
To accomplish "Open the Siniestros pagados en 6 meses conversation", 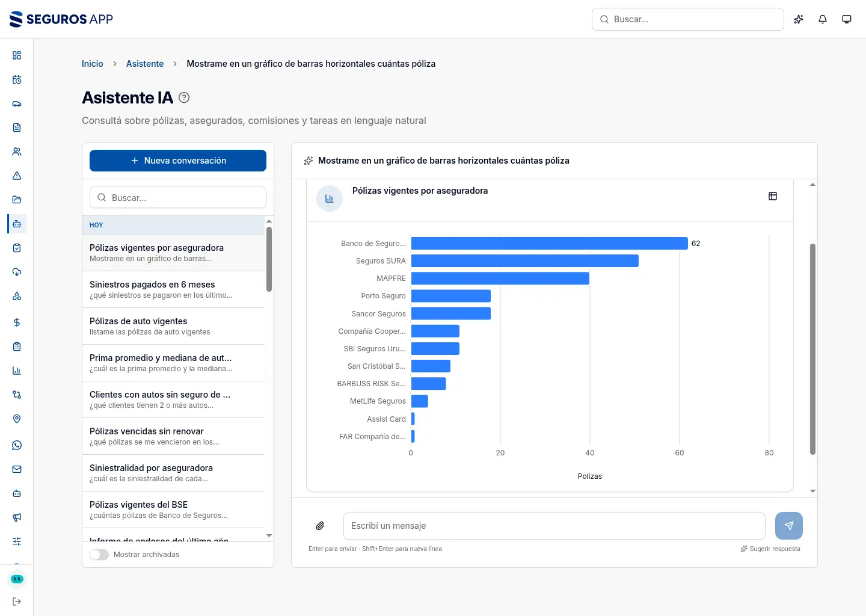I will click(x=174, y=289).
